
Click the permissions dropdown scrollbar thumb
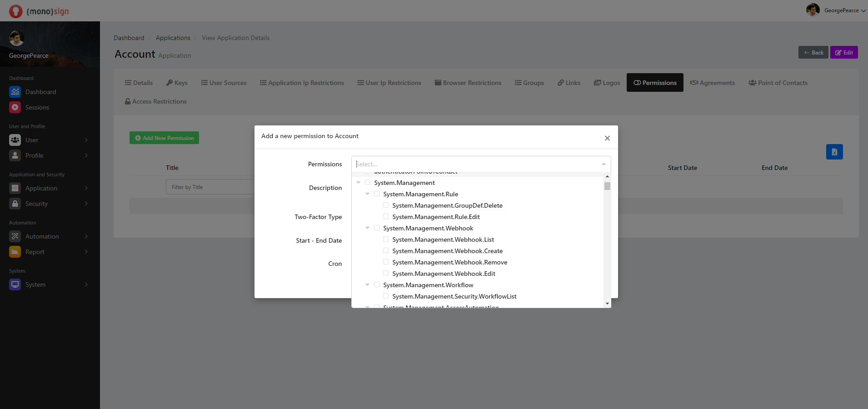[x=607, y=186]
